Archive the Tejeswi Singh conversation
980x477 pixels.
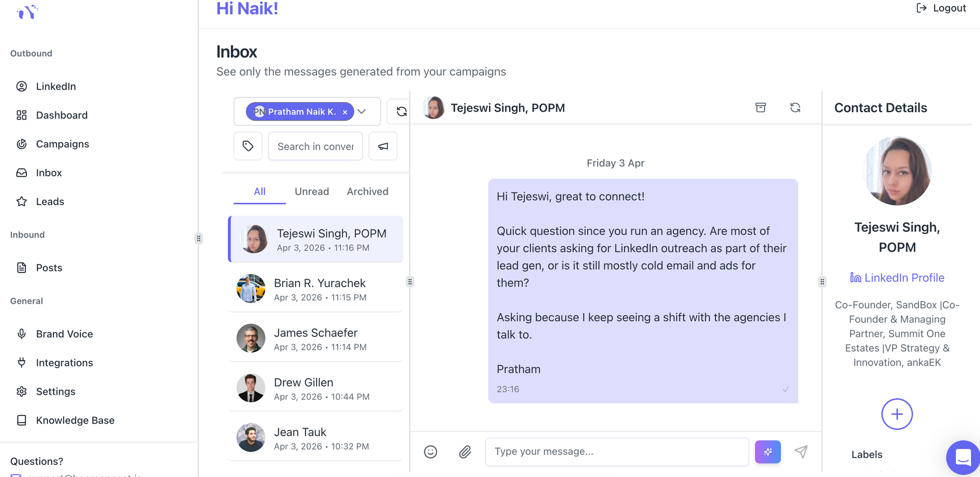[x=760, y=108]
